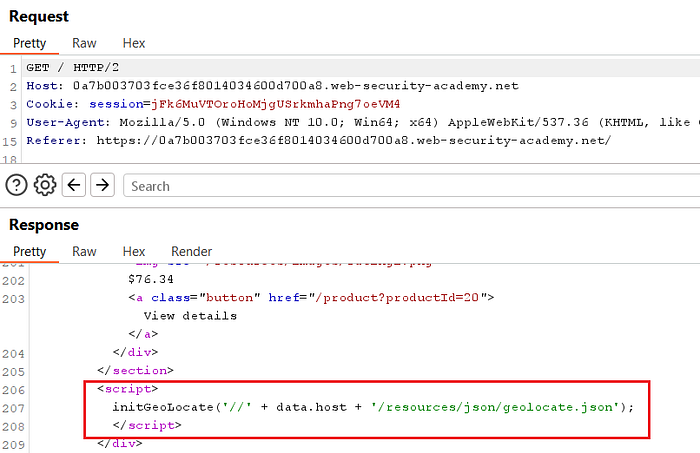Select line number 207 in response
This screenshot has width=700, height=453.
click(13, 408)
